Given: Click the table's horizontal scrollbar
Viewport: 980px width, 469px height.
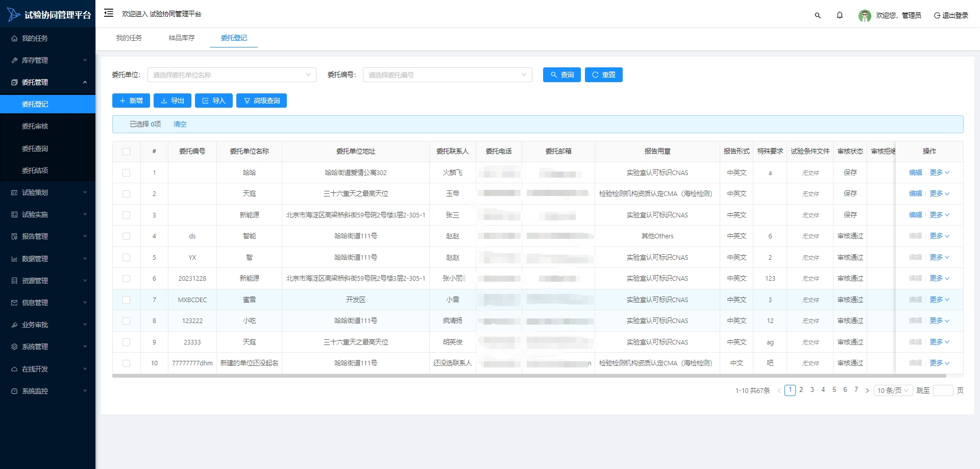Looking at the screenshot, I should [x=529, y=376].
